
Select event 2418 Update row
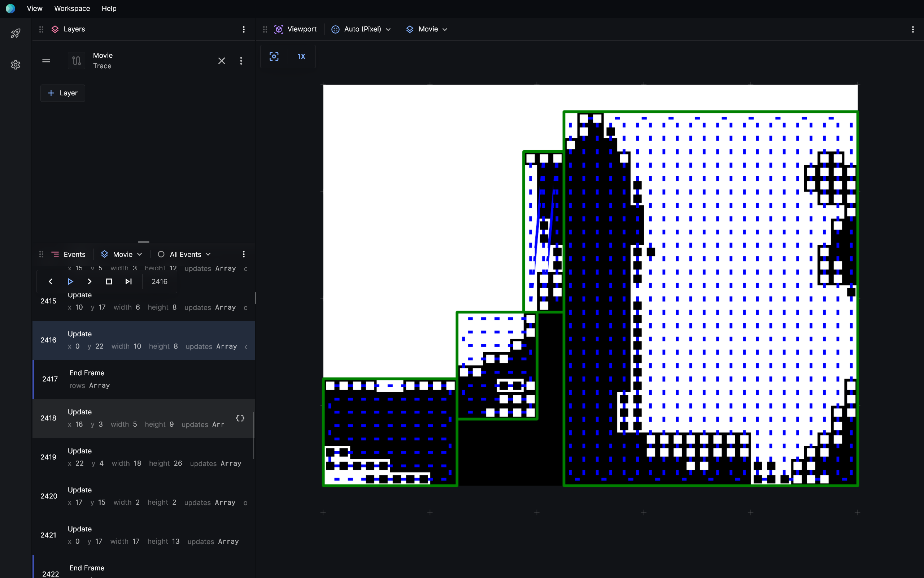coord(144,418)
